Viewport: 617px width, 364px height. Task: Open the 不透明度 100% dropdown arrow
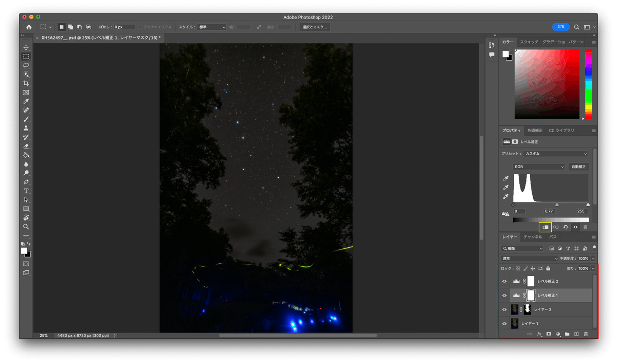coord(593,258)
